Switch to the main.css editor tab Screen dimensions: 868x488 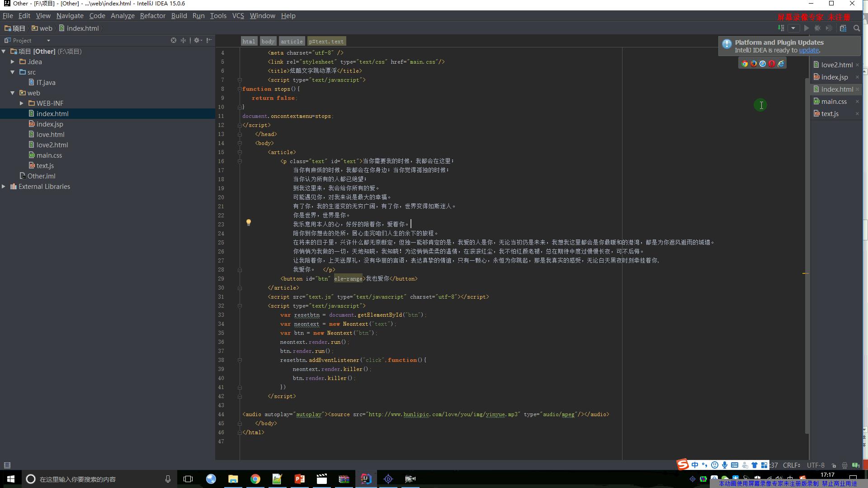[834, 102]
